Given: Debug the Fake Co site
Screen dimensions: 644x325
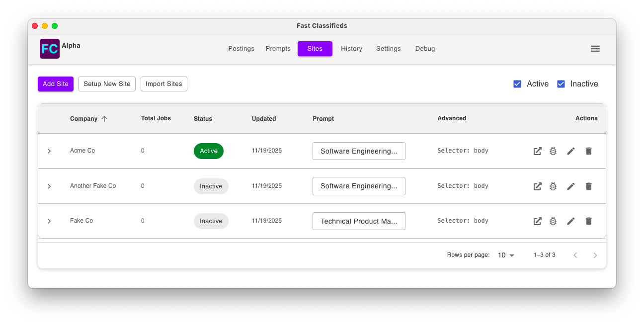Looking at the screenshot, I should [x=553, y=221].
